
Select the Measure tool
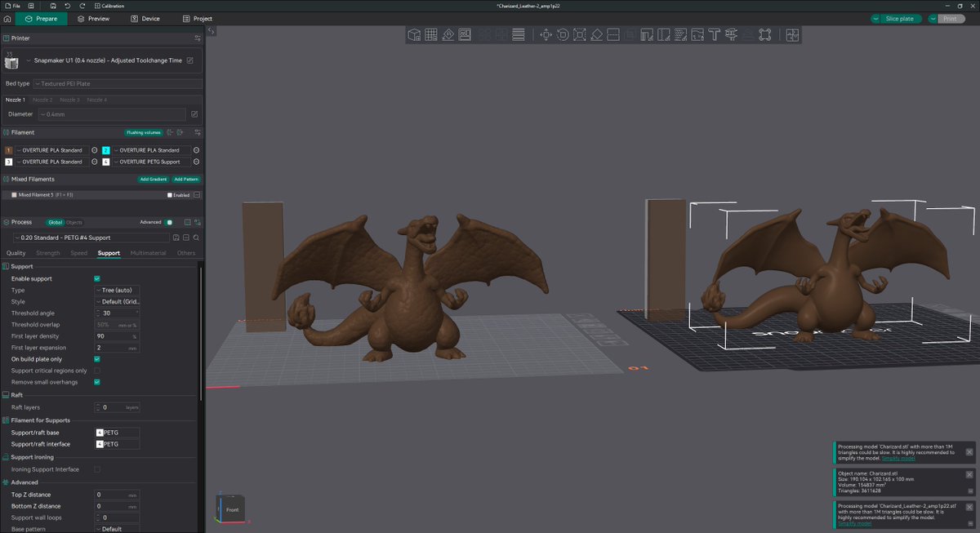click(x=731, y=34)
